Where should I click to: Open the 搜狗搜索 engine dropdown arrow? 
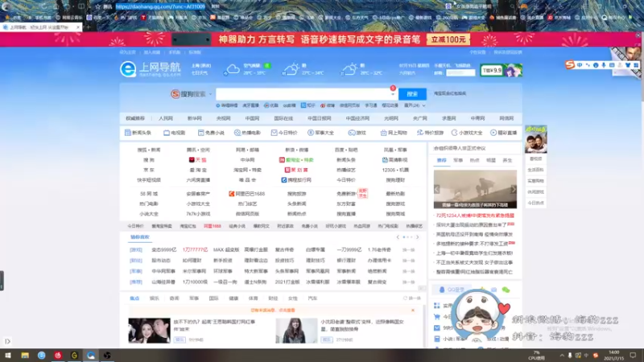(x=210, y=94)
